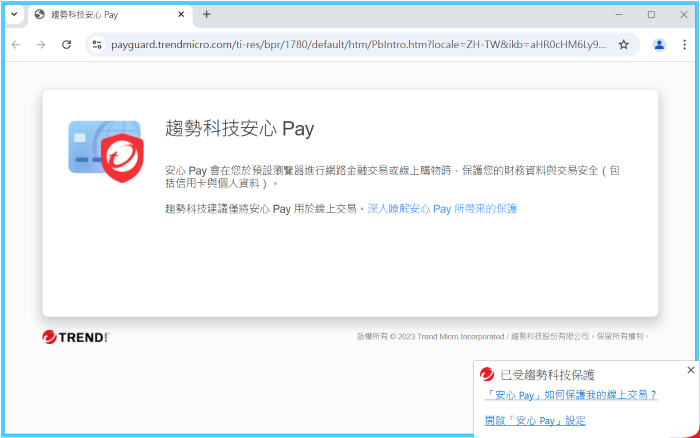Screen dimensions: 700x438
Task: Click the 安心 Pay shield and card logo
Action: coord(106,151)
